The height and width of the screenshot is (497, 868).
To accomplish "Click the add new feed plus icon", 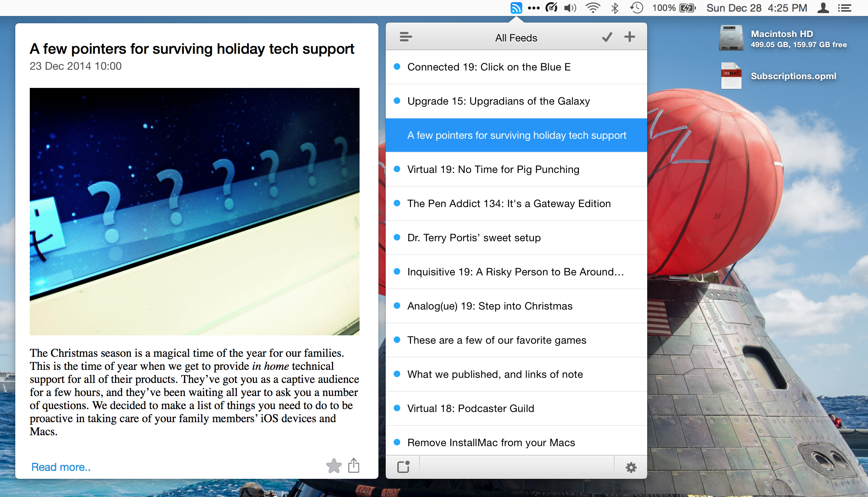I will [629, 37].
